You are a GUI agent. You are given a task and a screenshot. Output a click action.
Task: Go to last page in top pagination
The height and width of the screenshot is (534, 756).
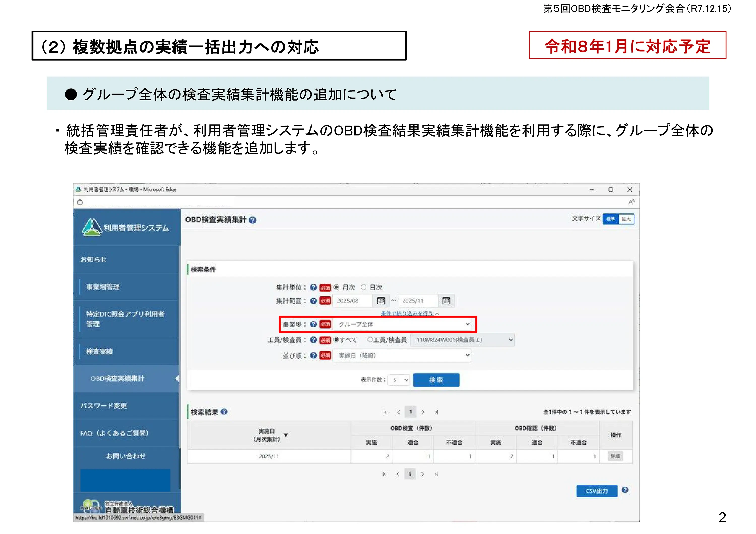point(437,412)
